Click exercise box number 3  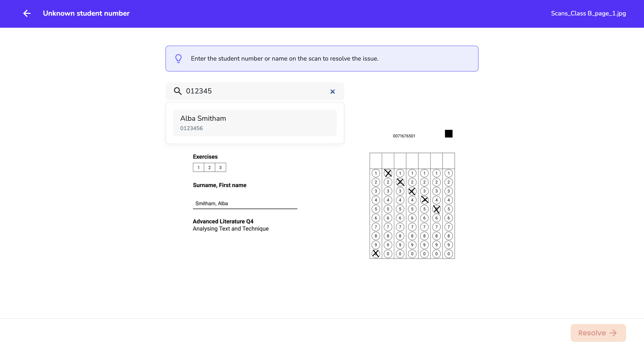tap(220, 167)
